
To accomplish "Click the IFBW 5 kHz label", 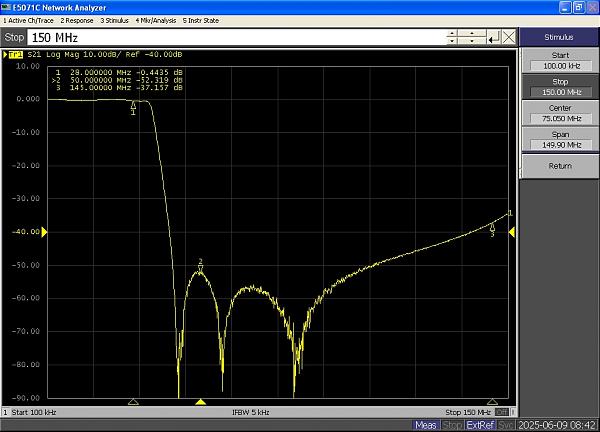I will click(x=251, y=412).
